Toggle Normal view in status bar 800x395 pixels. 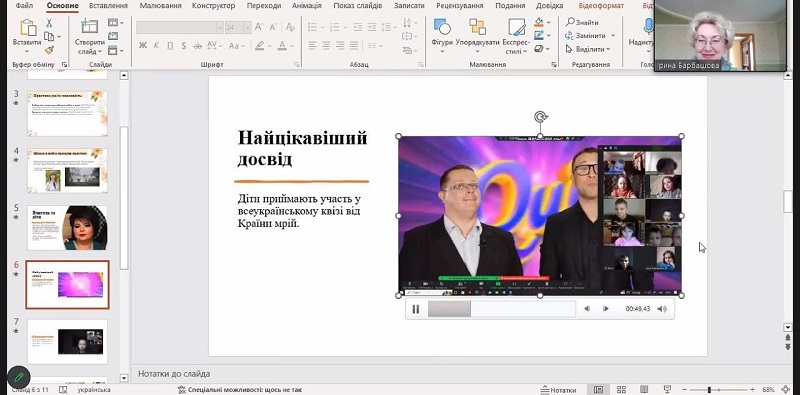tap(598, 390)
